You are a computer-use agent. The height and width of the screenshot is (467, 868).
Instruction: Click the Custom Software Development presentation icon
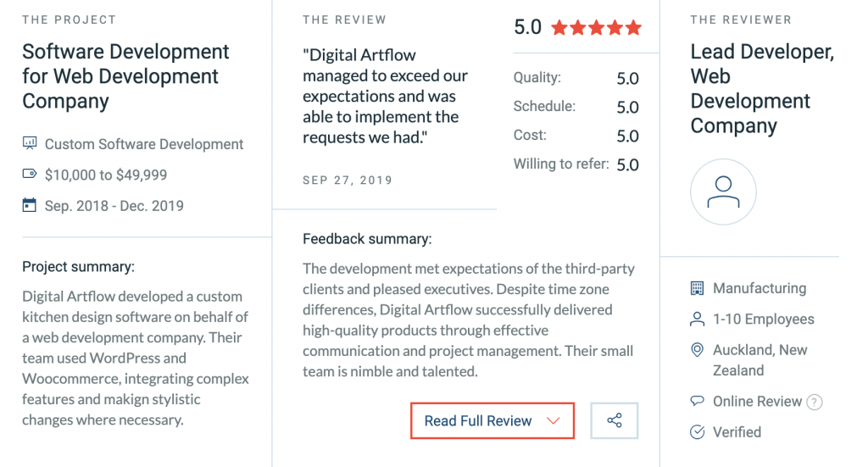click(30, 144)
